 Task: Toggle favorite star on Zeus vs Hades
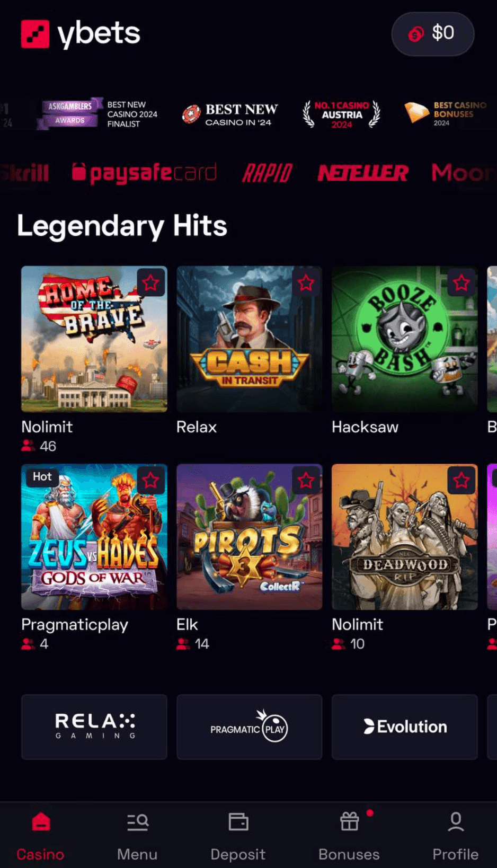(151, 481)
